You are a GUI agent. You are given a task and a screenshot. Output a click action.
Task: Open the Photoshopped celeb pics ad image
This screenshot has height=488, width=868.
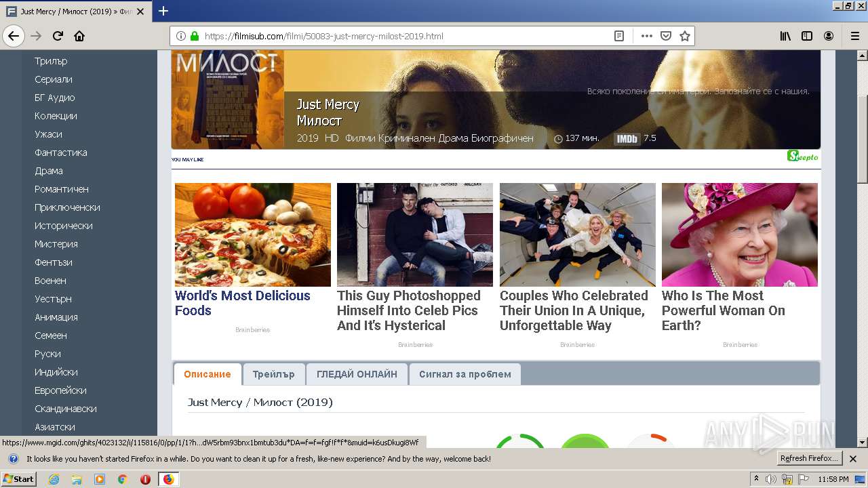[415, 235]
